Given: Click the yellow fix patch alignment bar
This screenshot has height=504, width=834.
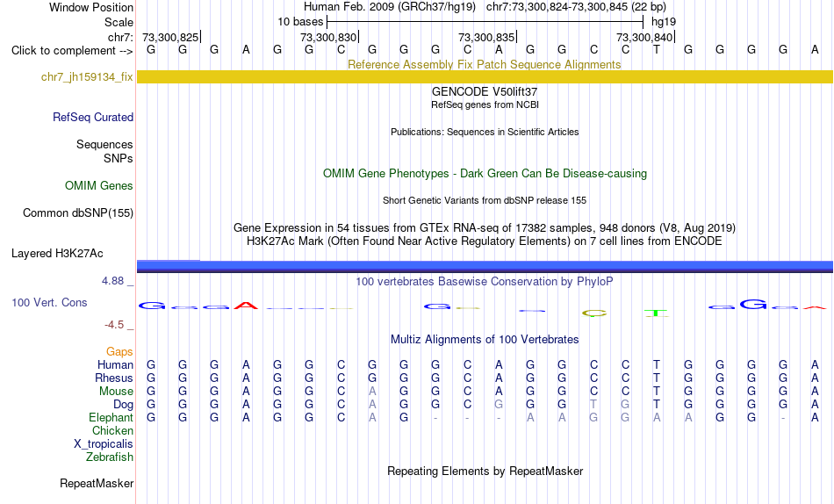Looking at the screenshot, I should click(485, 76).
